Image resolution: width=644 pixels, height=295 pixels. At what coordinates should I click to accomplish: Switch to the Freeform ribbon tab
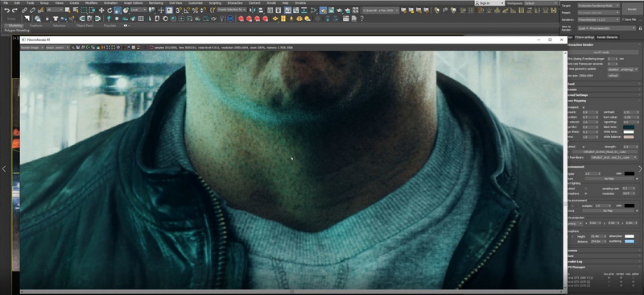(x=35, y=26)
